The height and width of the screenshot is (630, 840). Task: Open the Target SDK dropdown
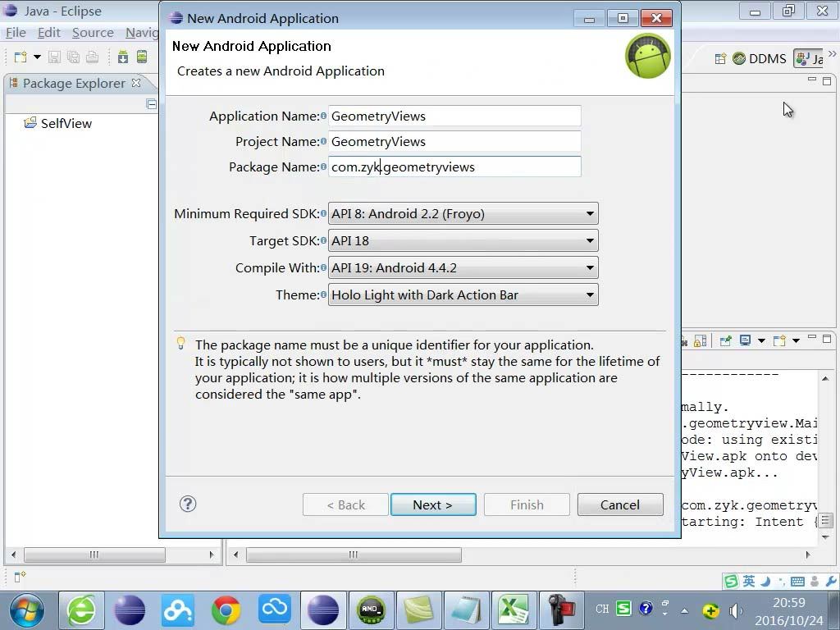(x=463, y=240)
